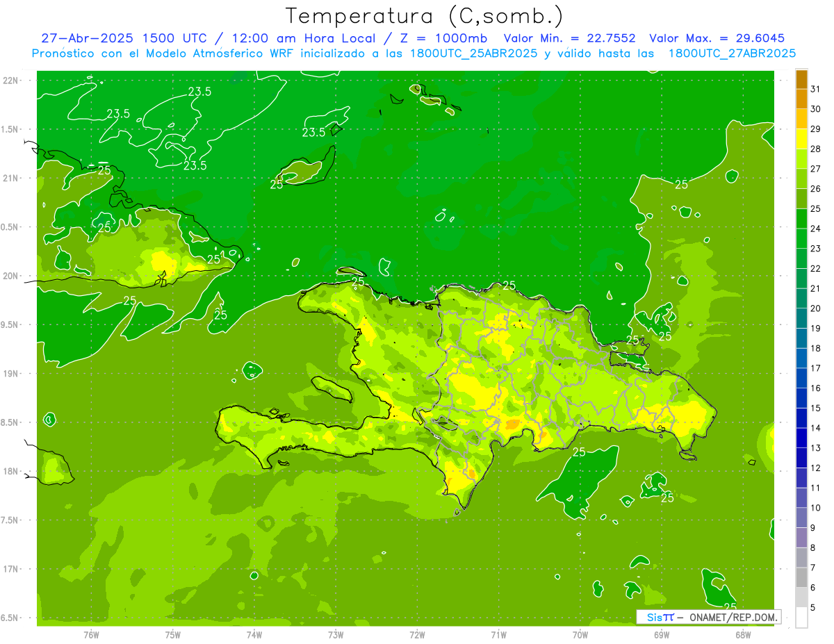Click the teal colorbar segment between 19 and 20

click(x=801, y=318)
